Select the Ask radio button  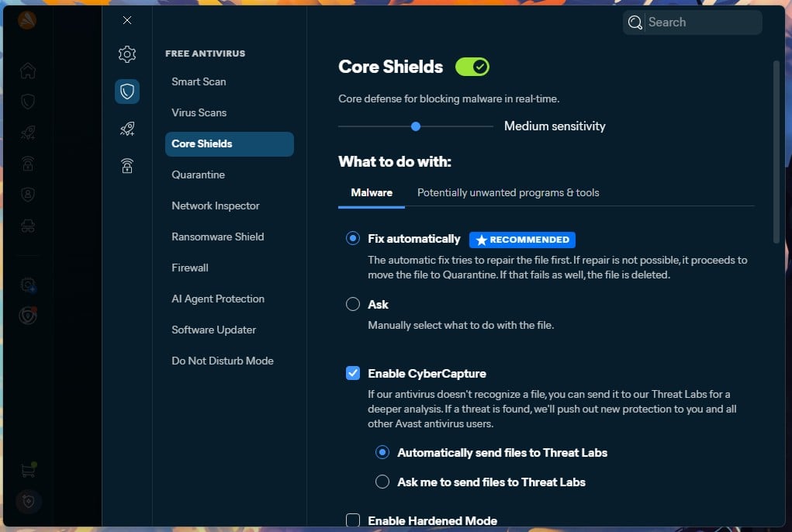353,304
